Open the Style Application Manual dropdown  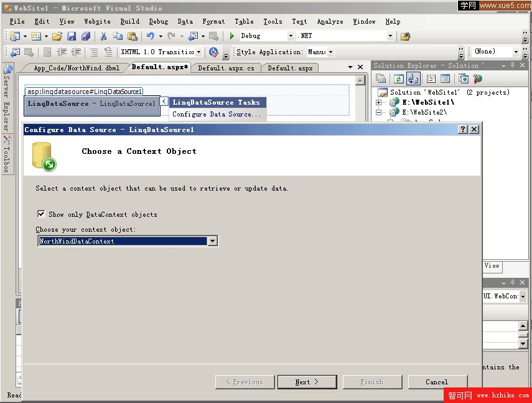point(330,52)
